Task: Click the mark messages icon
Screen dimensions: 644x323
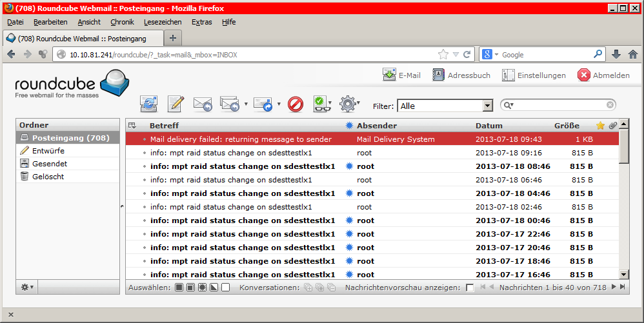Action: point(321,104)
